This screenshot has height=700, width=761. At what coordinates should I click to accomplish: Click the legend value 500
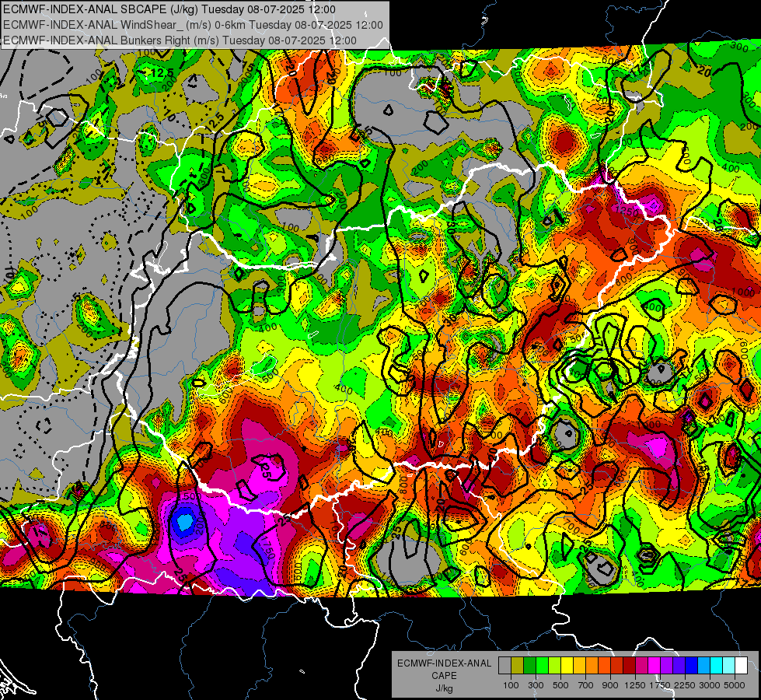560,685
